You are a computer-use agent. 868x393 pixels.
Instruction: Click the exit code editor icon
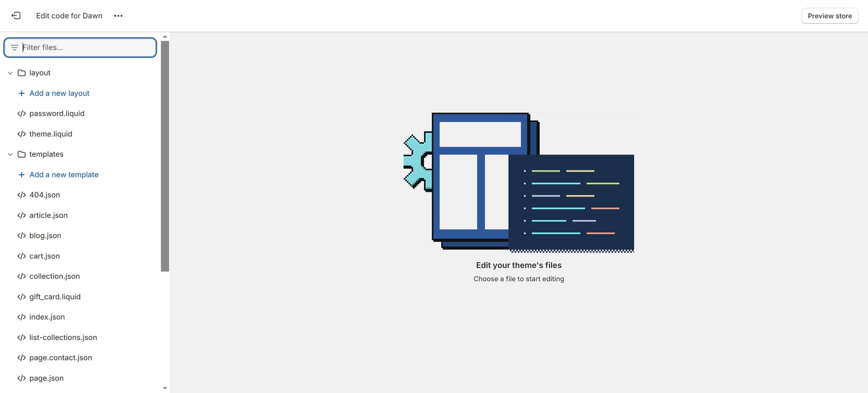tap(16, 15)
